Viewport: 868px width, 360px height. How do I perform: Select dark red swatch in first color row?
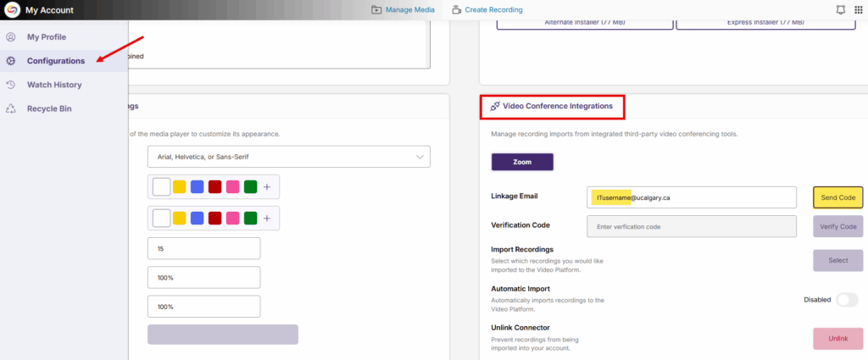pos(214,187)
